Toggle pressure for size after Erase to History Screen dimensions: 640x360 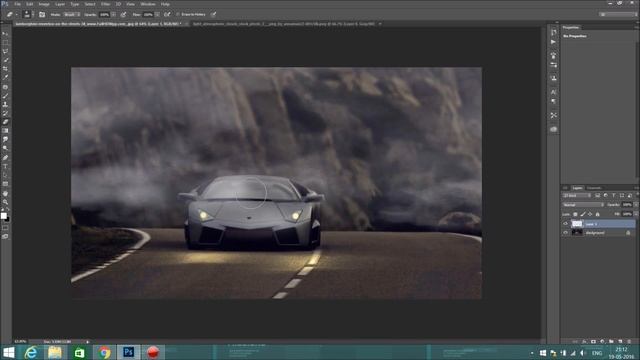pyautogui.click(x=213, y=14)
